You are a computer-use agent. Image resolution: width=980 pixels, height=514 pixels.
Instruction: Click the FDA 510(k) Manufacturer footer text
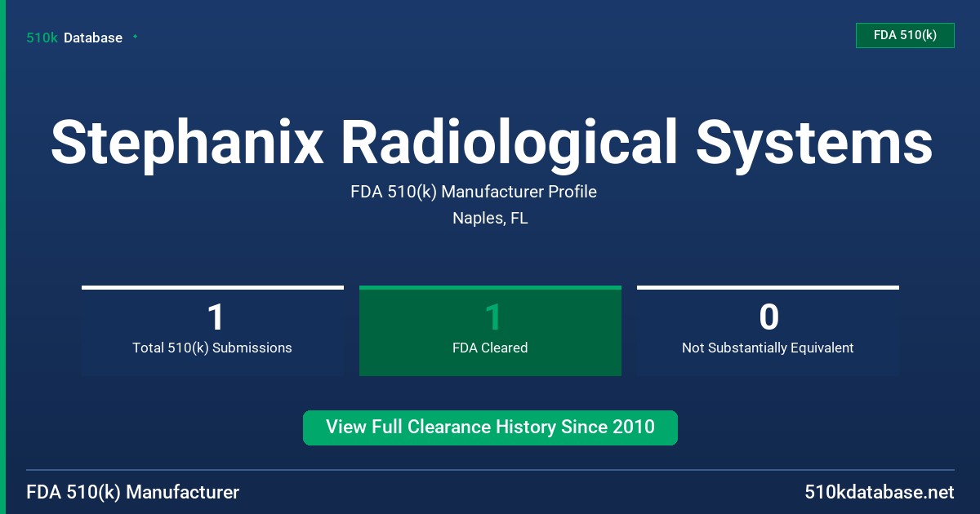[133, 493]
